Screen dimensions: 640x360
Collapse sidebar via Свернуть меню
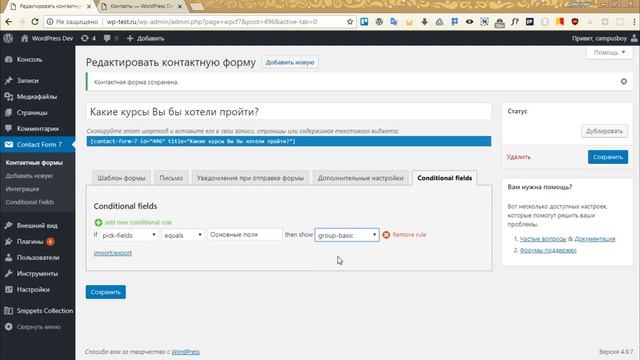pyautogui.click(x=38, y=327)
